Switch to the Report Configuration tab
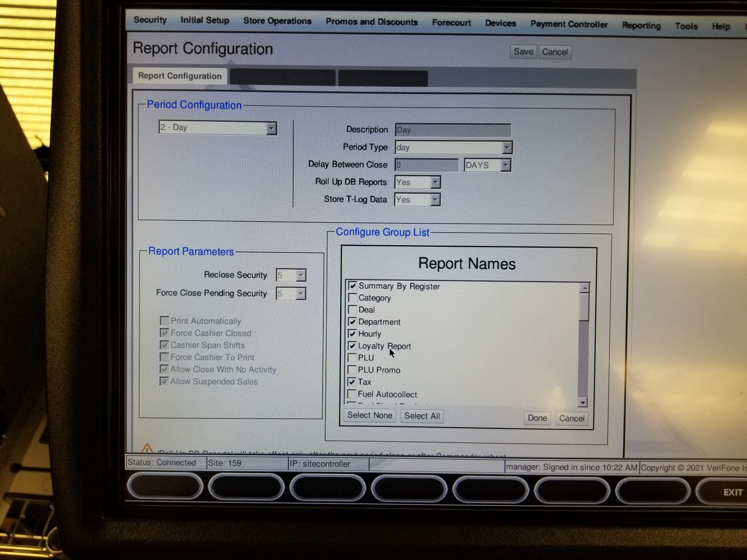 (x=180, y=76)
